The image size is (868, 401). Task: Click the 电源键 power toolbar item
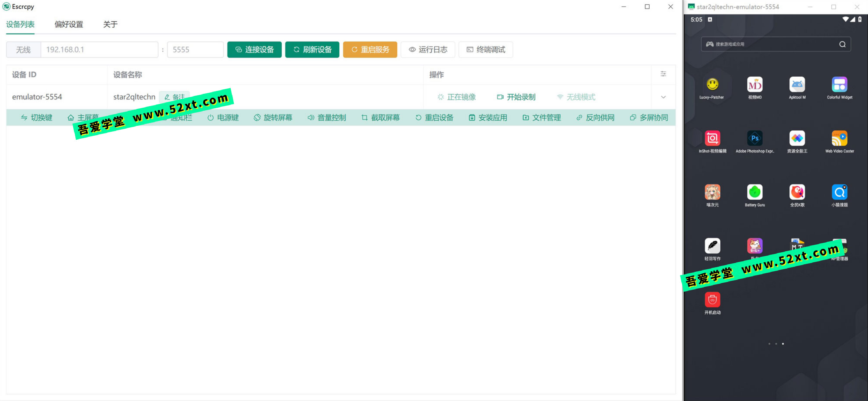223,118
